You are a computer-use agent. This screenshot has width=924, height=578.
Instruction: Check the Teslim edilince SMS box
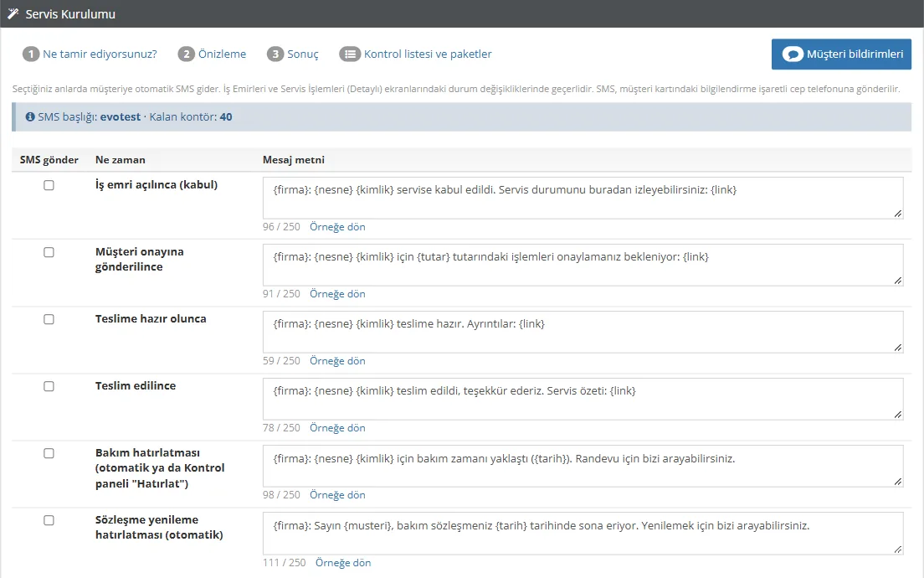pyautogui.click(x=49, y=386)
